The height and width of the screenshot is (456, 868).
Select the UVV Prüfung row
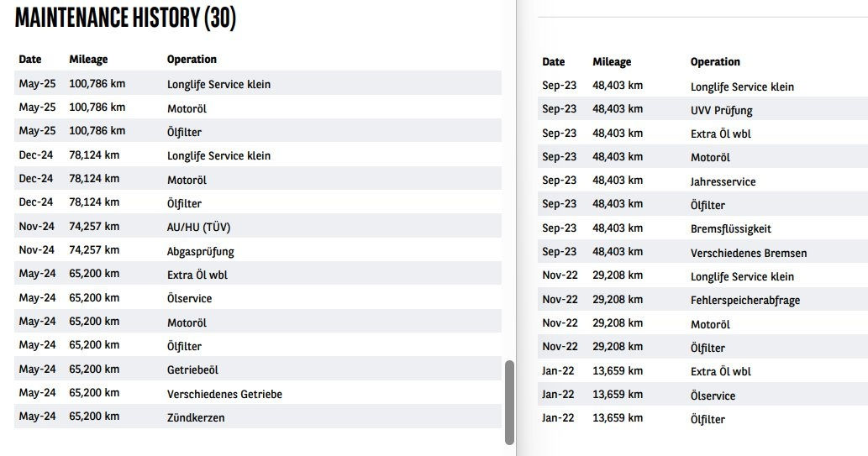pyautogui.click(x=702, y=109)
